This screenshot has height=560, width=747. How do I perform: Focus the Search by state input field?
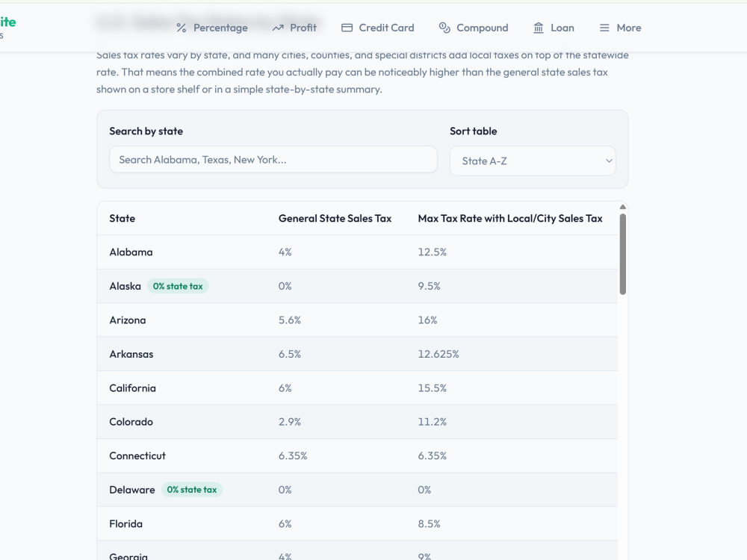(x=273, y=160)
